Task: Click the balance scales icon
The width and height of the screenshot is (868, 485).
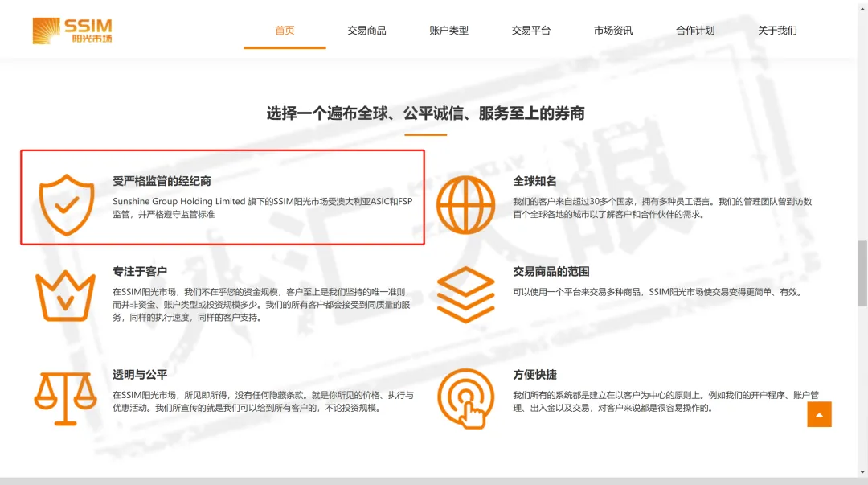Action: point(65,398)
